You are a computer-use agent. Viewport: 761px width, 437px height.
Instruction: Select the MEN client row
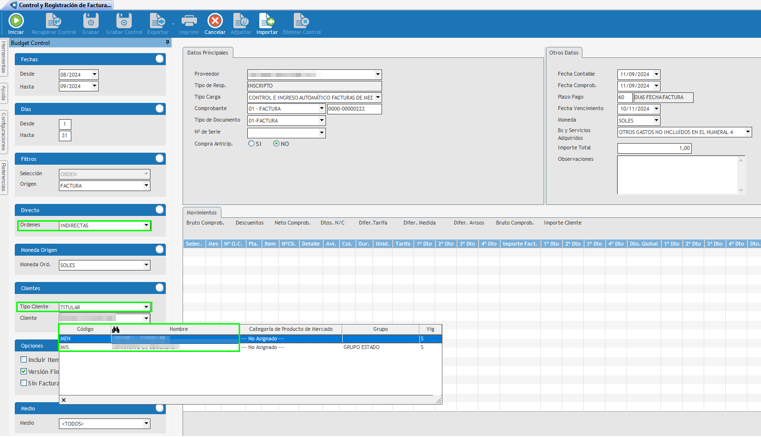(x=250, y=338)
